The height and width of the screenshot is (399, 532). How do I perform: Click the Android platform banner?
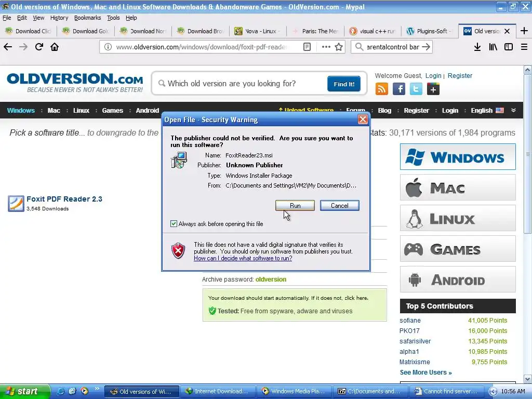point(458,280)
